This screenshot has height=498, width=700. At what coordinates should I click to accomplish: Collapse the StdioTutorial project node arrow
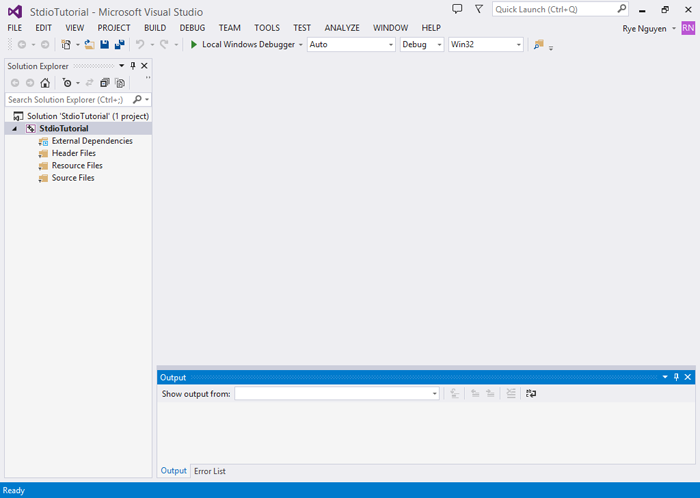pos(15,129)
